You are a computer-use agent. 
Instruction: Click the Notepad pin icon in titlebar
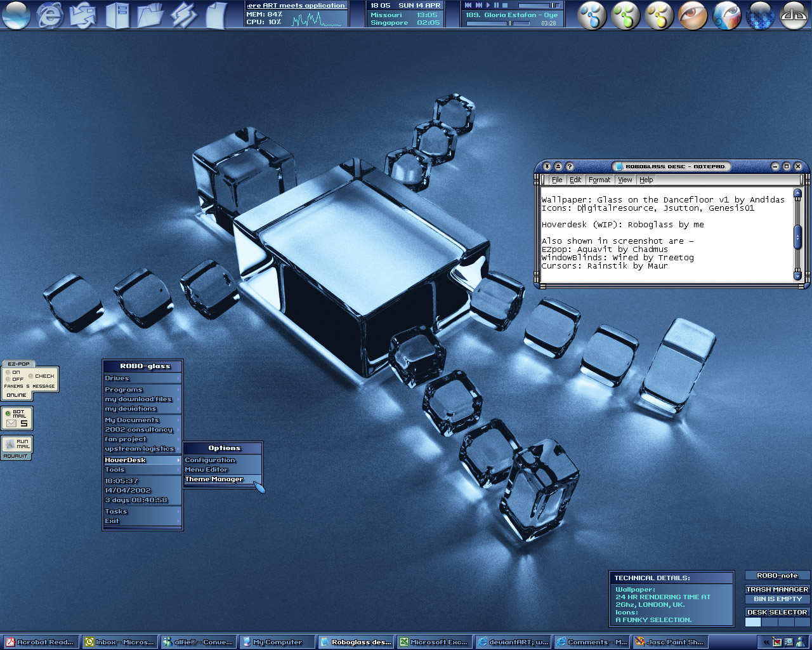547,166
